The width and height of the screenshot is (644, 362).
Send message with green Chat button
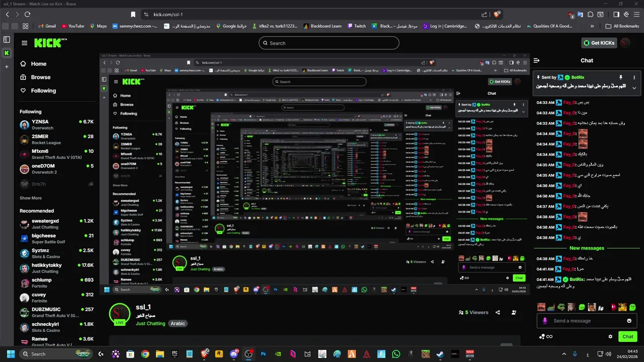(628, 336)
